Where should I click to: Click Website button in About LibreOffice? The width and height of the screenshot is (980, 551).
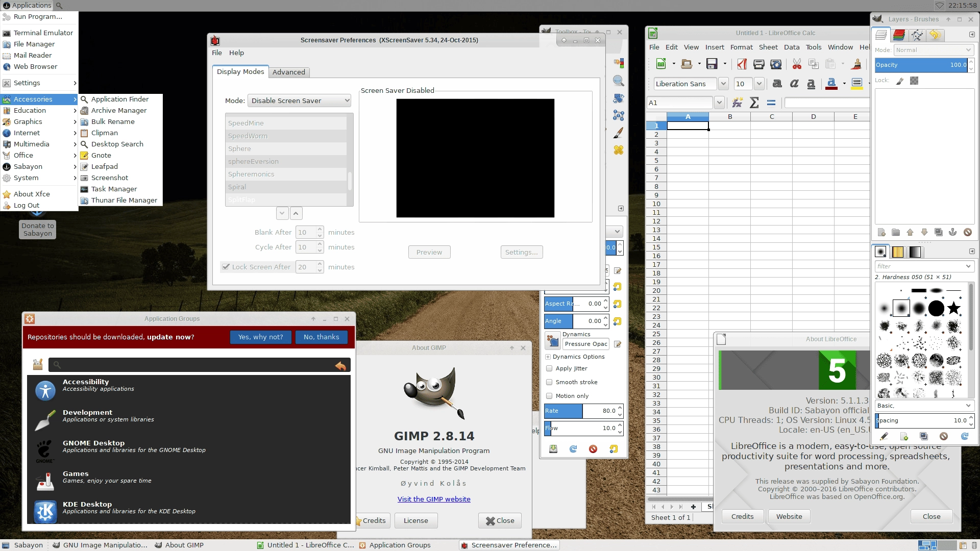point(789,516)
